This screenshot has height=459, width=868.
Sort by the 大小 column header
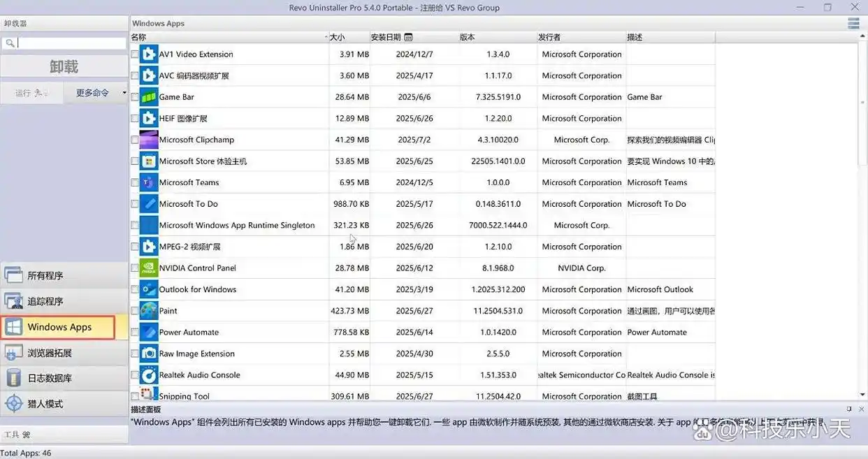[x=349, y=37]
